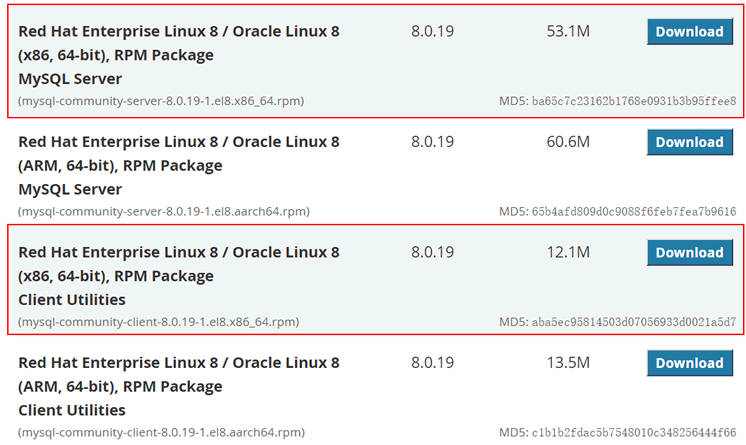746x445 pixels.
Task: Select MD5 hash starting with 65b4afd
Action: (634, 212)
